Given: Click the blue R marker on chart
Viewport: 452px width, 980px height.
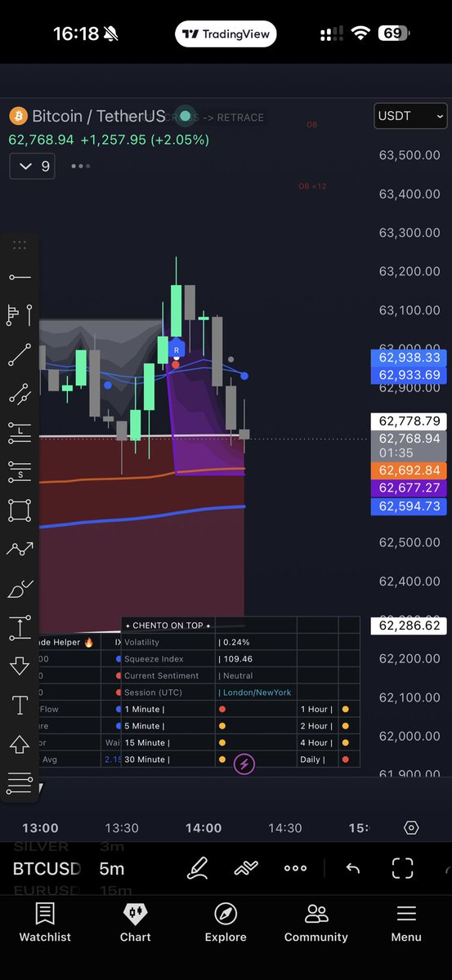Looking at the screenshot, I should coord(176,349).
